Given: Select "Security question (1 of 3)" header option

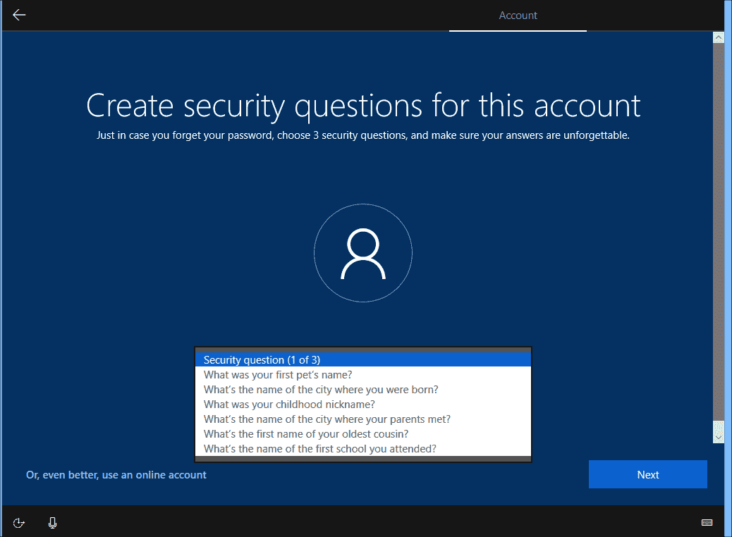Looking at the screenshot, I should point(362,360).
